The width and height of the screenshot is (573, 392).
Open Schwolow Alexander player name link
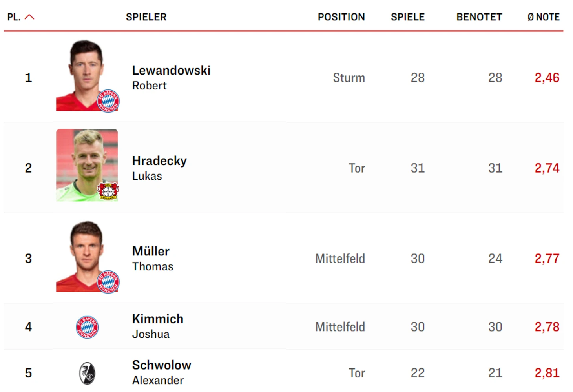161,372
